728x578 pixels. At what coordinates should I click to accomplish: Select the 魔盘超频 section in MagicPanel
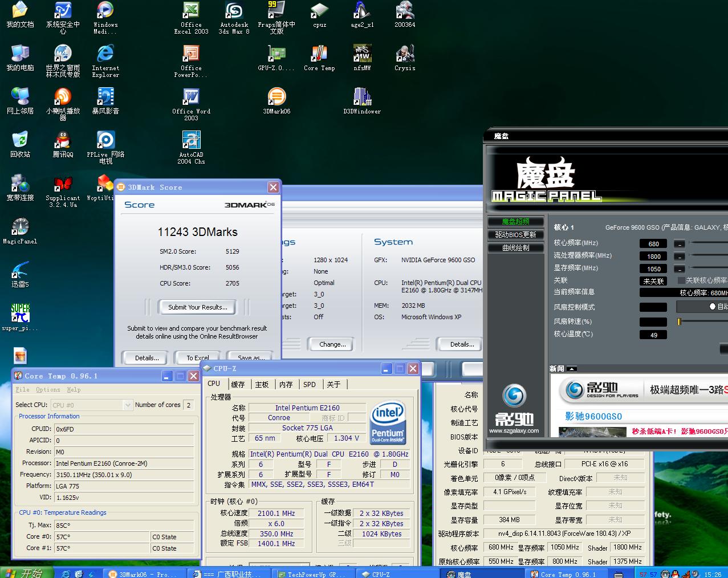pyautogui.click(x=516, y=222)
